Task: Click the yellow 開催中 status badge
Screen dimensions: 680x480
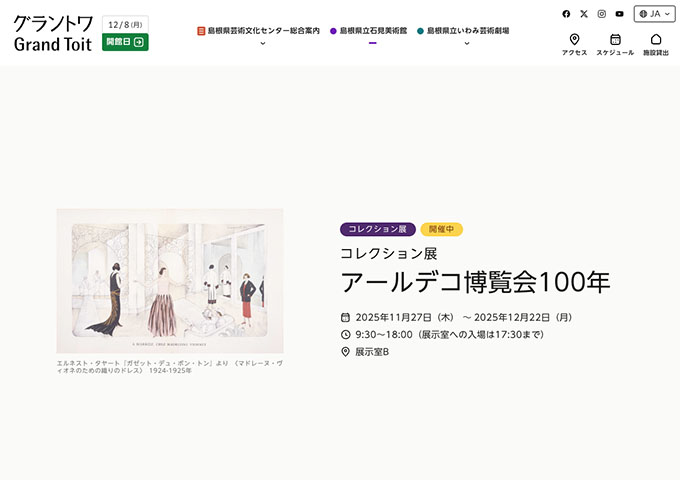Action: [x=441, y=229]
